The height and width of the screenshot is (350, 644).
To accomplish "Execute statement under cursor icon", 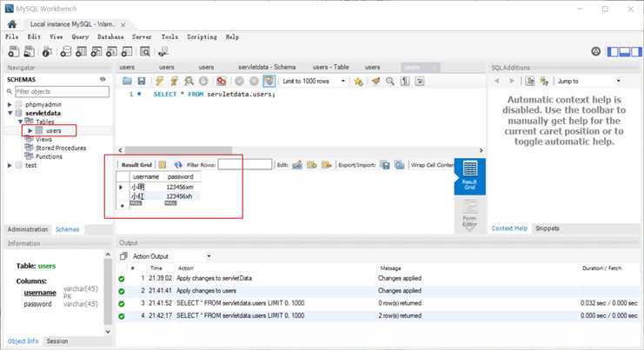I will click(174, 82).
